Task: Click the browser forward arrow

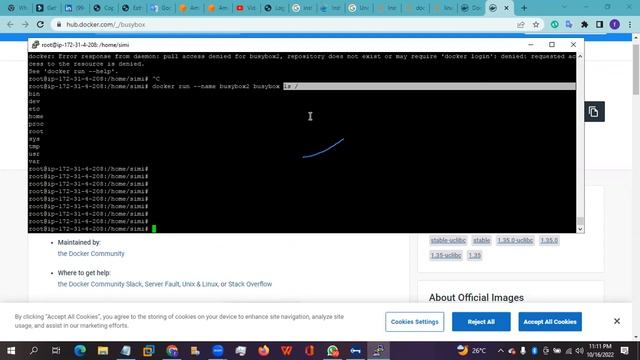Action: click(x=25, y=24)
